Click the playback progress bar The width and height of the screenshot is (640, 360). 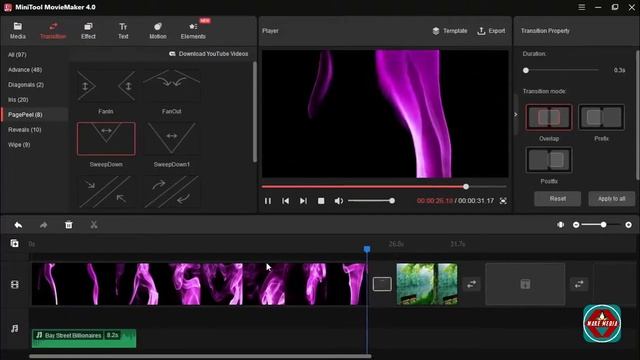tap(384, 187)
